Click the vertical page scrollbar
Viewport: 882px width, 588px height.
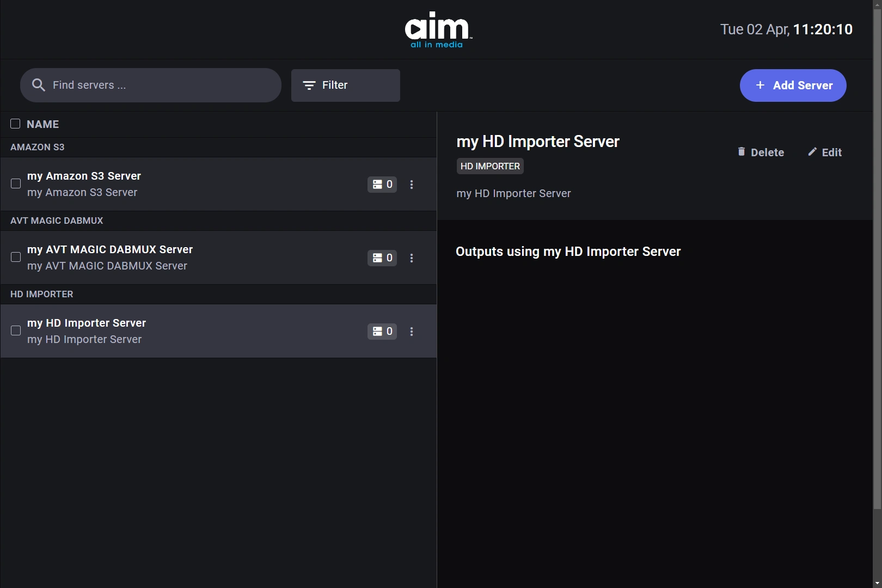point(877,259)
